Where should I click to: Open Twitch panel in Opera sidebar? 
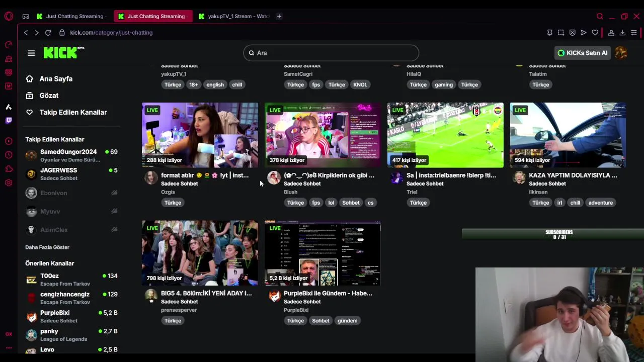pyautogui.click(x=9, y=120)
